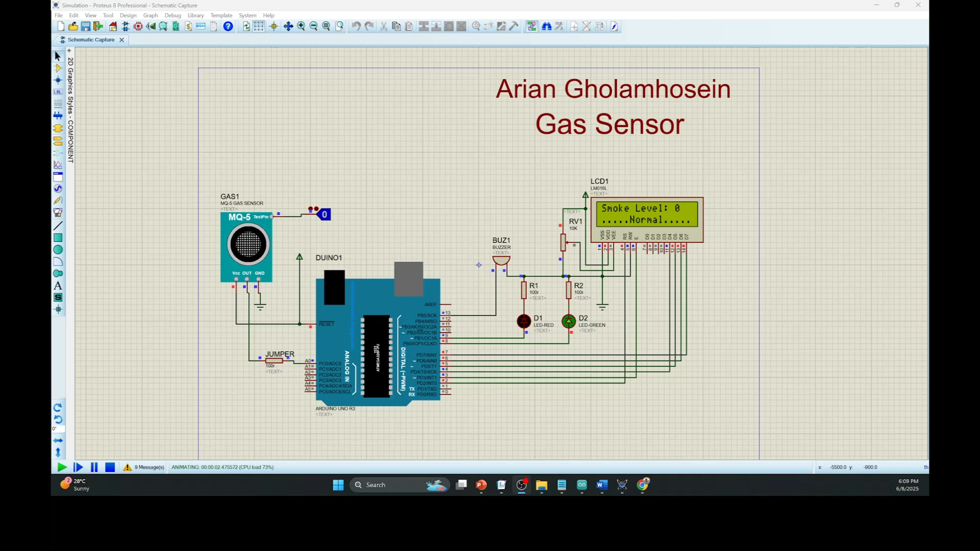Open the Debug menu

pyautogui.click(x=173, y=15)
